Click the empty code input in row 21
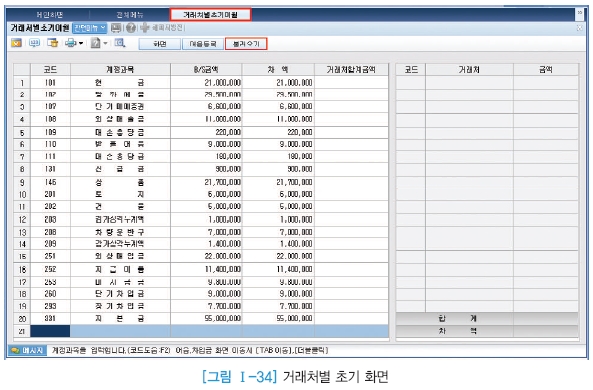This screenshot has width=593, height=390. tap(50, 331)
